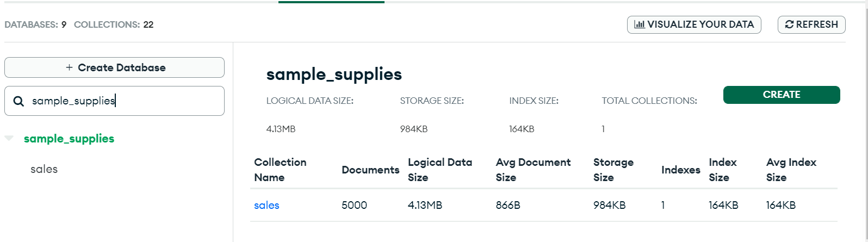Image resolution: width=868 pixels, height=242 pixels.
Task: Click the Storage Size column header
Action: coord(613,170)
